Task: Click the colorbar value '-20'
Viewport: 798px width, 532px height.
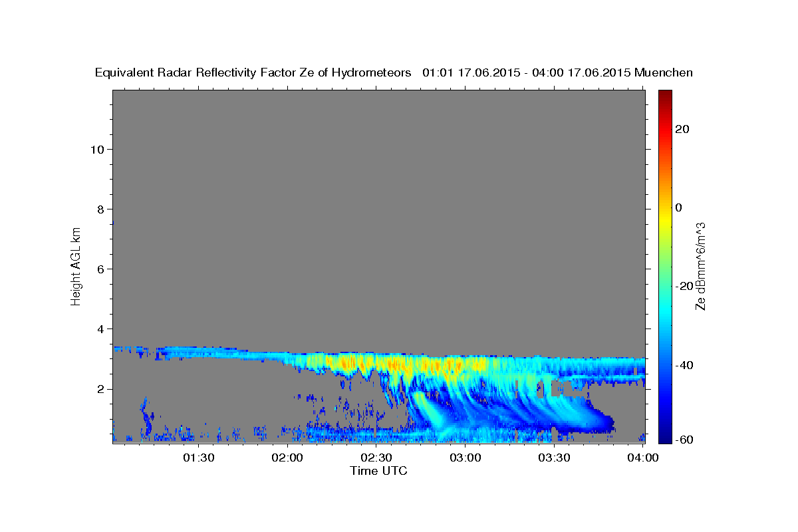Action: (x=684, y=286)
